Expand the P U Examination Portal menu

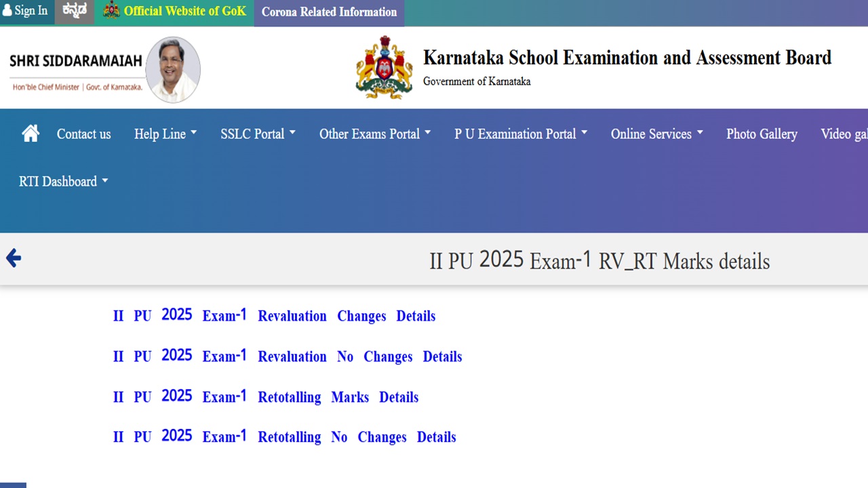(520, 134)
